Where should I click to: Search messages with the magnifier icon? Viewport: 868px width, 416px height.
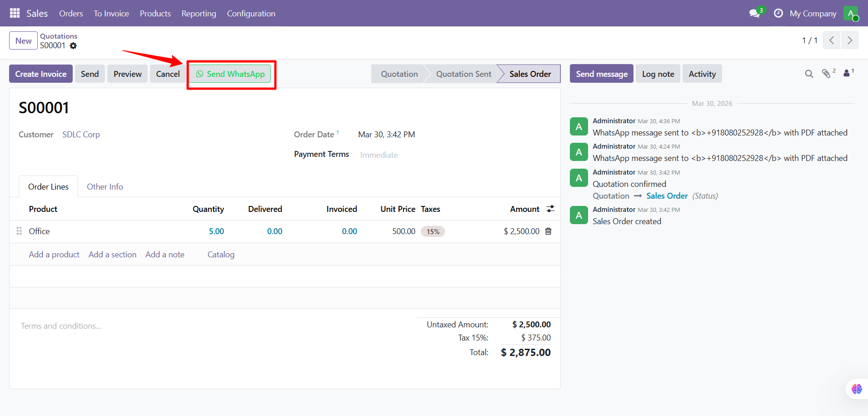click(809, 74)
